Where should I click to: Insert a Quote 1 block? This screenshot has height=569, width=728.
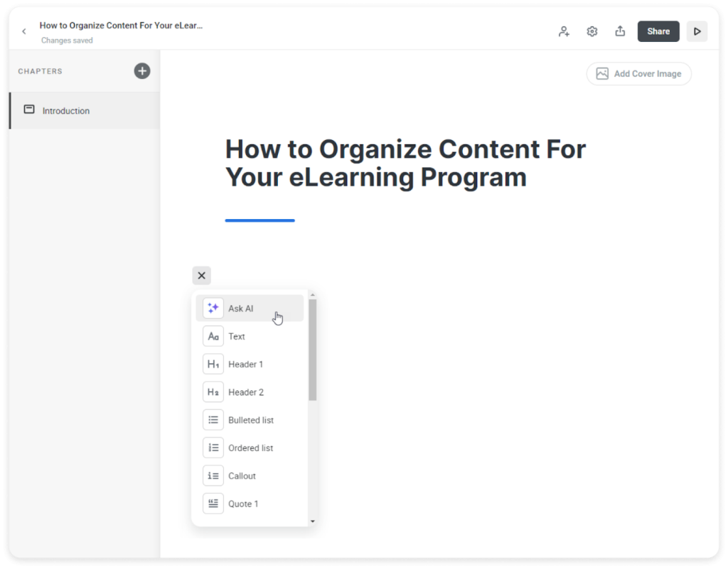pyautogui.click(x=250, y=504)
